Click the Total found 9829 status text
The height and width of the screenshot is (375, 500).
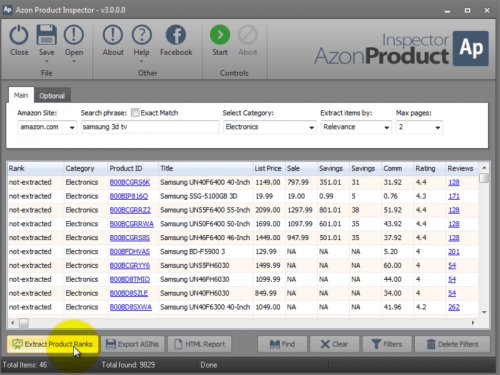pyautogui.click(x=128, y=365)
